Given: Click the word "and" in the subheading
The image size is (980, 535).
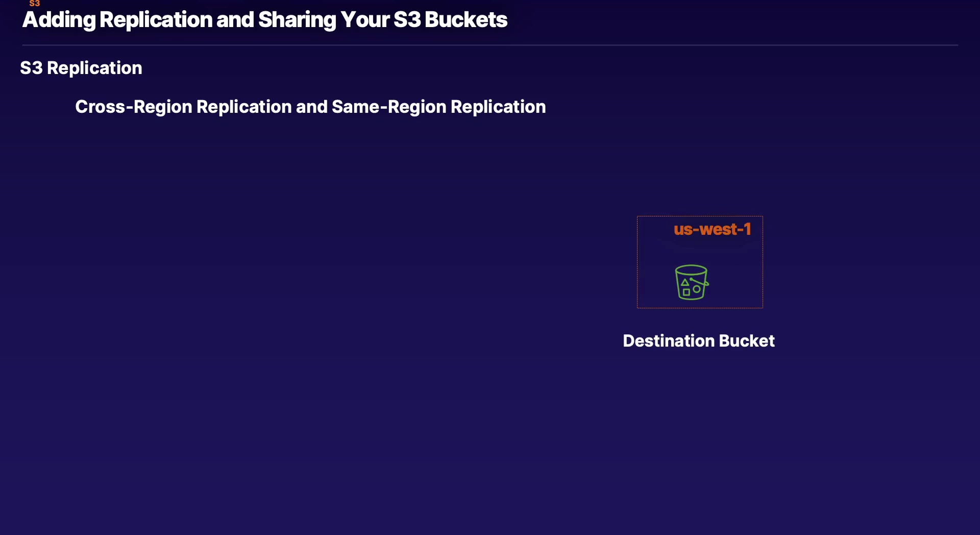Looking at the screenshot, I should point(311,107).
